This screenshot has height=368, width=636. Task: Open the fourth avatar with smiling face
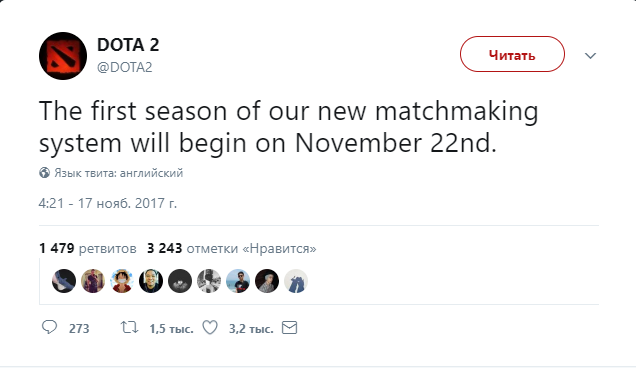click(151, 281)
